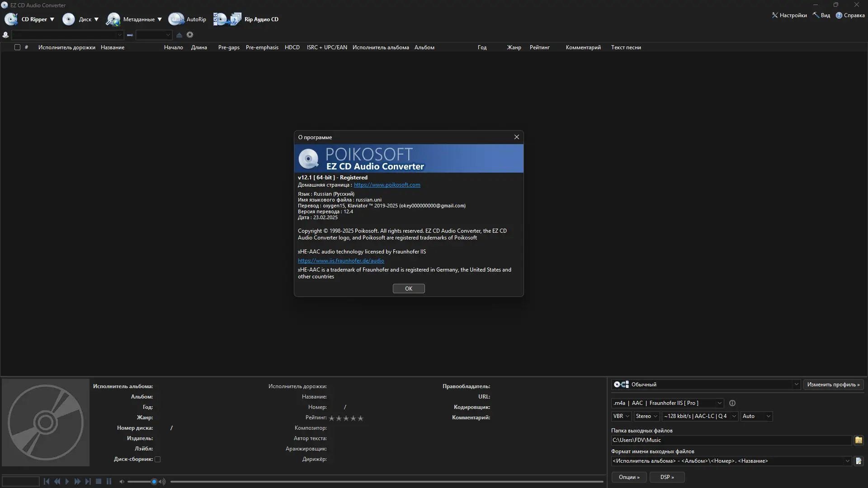This screenshot has height=488, width=868.
Task: Open the poikosoft.com homepage link
Action: coord(387,185)
